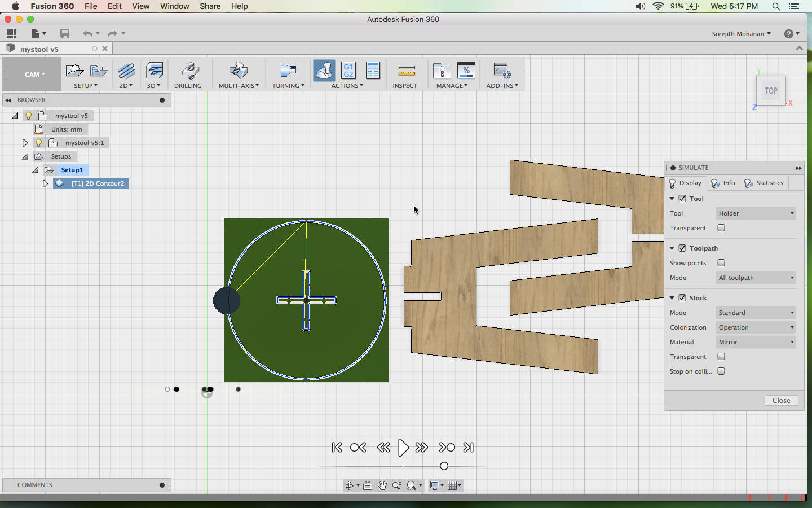Screen dimensions: 812x508
Task: Click the Turning tool icon
Action: tap(288, 71)
